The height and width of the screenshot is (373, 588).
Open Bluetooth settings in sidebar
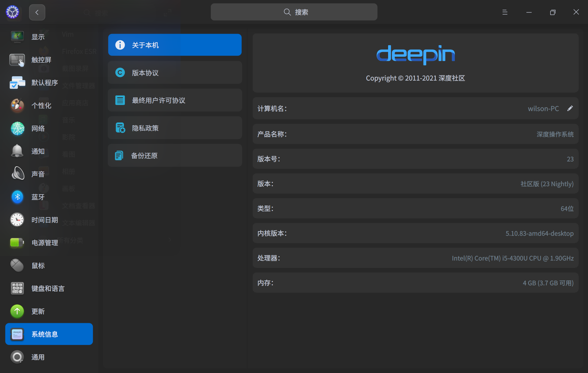click(x=38, y=197)
